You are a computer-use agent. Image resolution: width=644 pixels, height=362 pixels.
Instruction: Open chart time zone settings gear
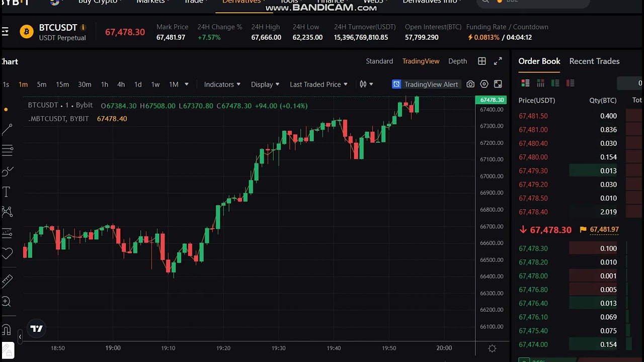(493, 348)
